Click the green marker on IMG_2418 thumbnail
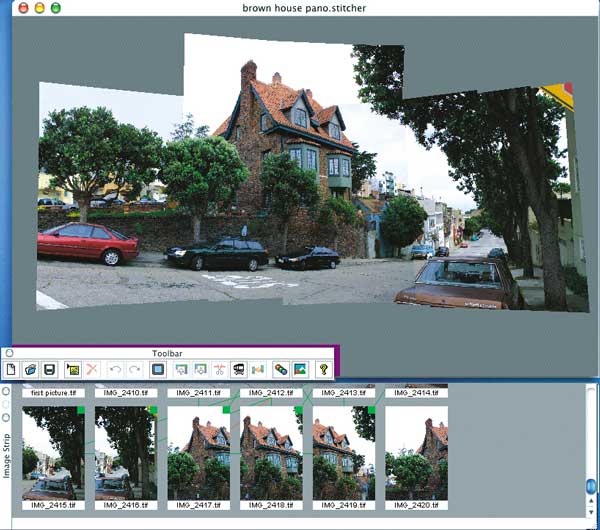Screen dimensions: 600x530 pyautogui.click(x=299, y=410)
